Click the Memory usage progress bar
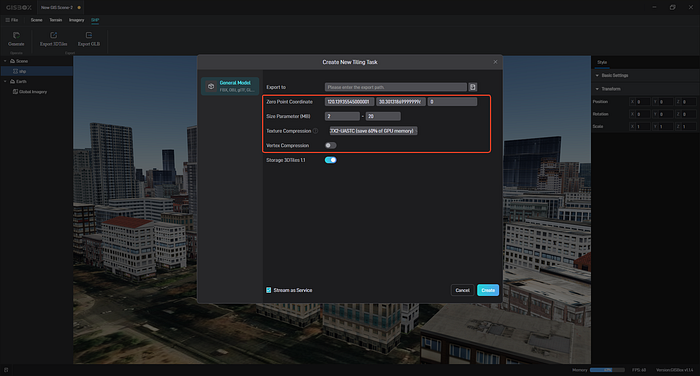This screenshot has height=376, width=700. pos(607,370)
